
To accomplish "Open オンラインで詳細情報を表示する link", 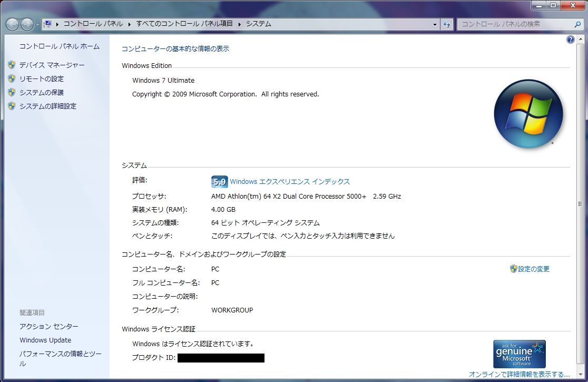I will 520,374.
